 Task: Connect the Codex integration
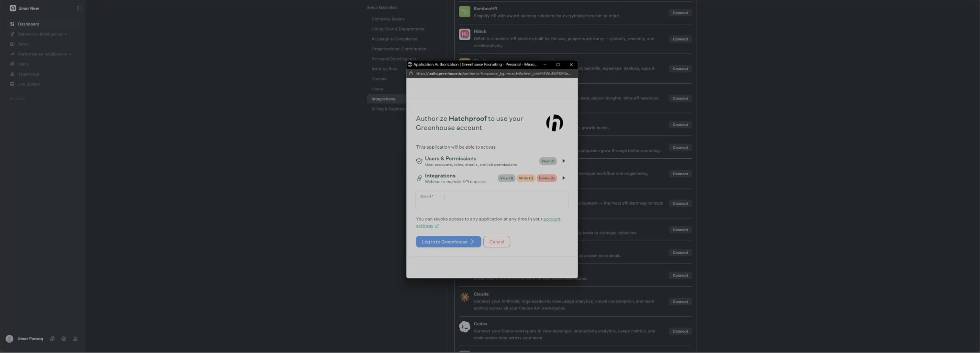click(680, 331)
